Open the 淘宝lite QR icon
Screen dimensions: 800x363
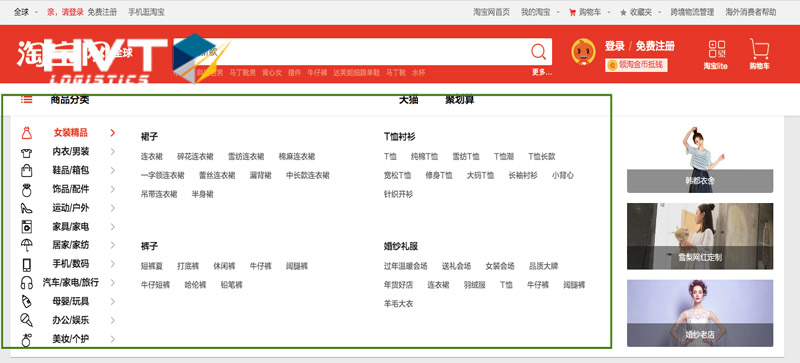tap(716, 50)
